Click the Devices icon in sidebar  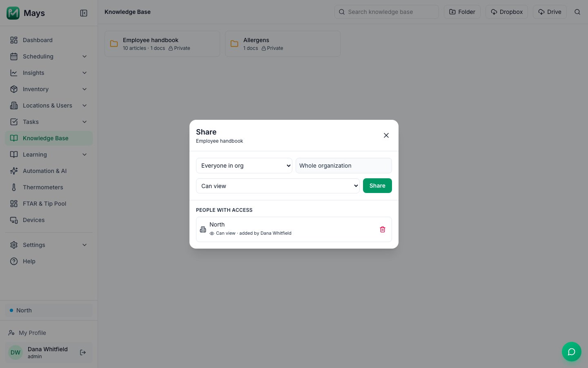[14, 220]
